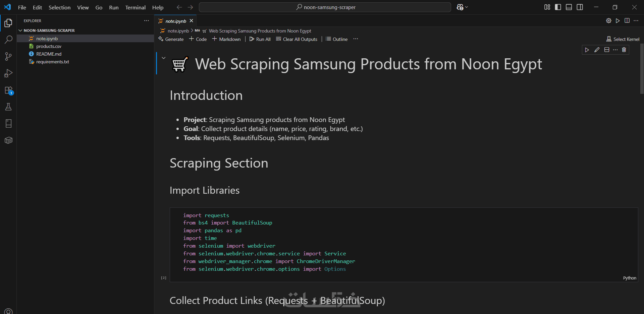
Task: Edit the markdown cell with the pencil icon
Action: 597,50
